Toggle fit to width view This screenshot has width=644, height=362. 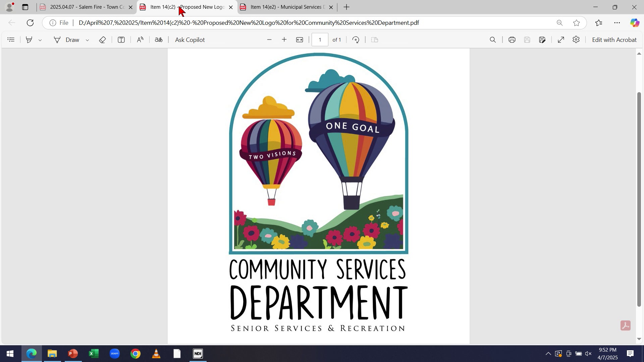300,40
